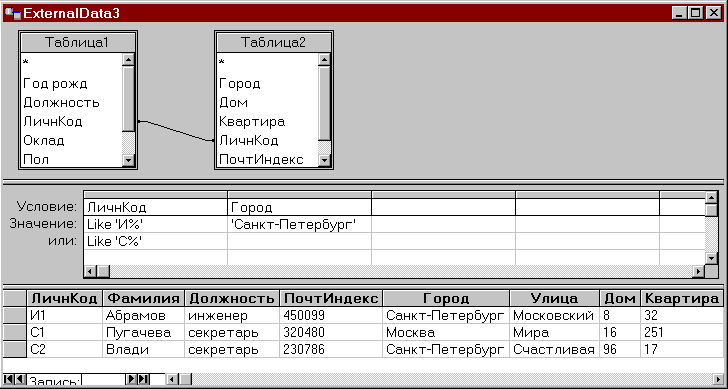Select asterisk field in Таблица1
This screenshot has height=389, width=728.
click(x=72, y=63)
